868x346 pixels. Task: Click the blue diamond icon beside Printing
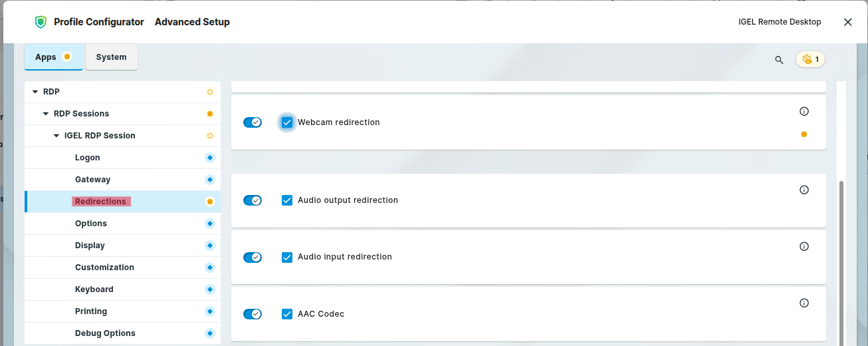(x=210, y=311)
